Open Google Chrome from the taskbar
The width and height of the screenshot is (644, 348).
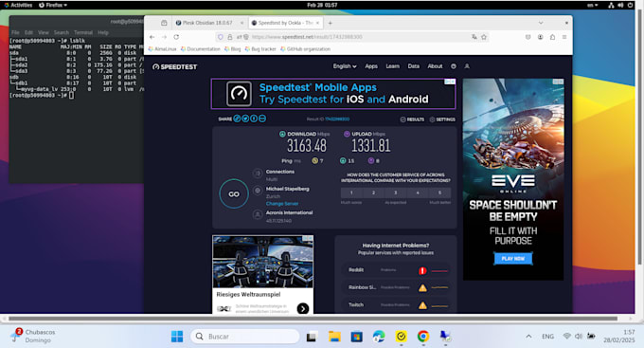coord(423,337)
